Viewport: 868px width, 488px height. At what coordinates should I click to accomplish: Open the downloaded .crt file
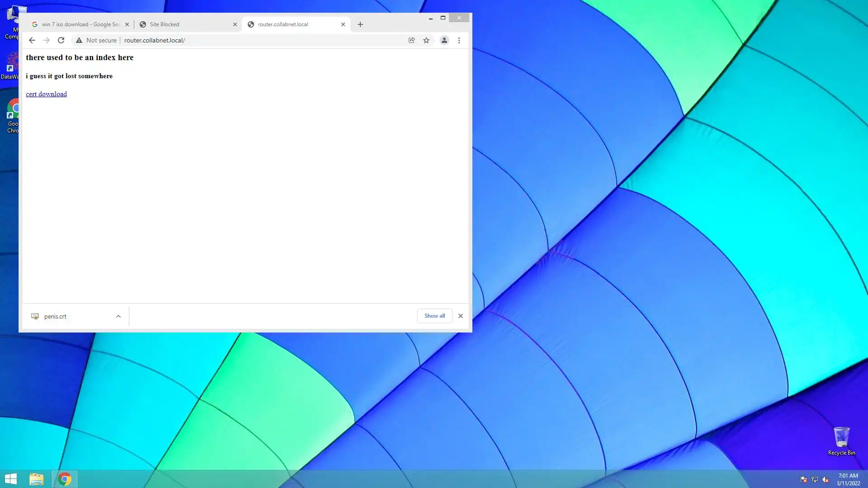click(55, 316)
